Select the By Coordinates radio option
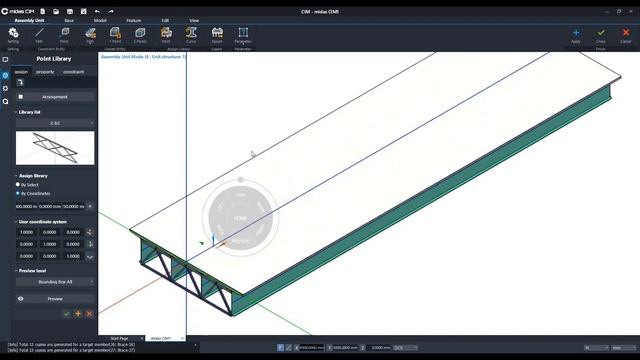Viewport: 640px width, 360px height. pos(18,193)
